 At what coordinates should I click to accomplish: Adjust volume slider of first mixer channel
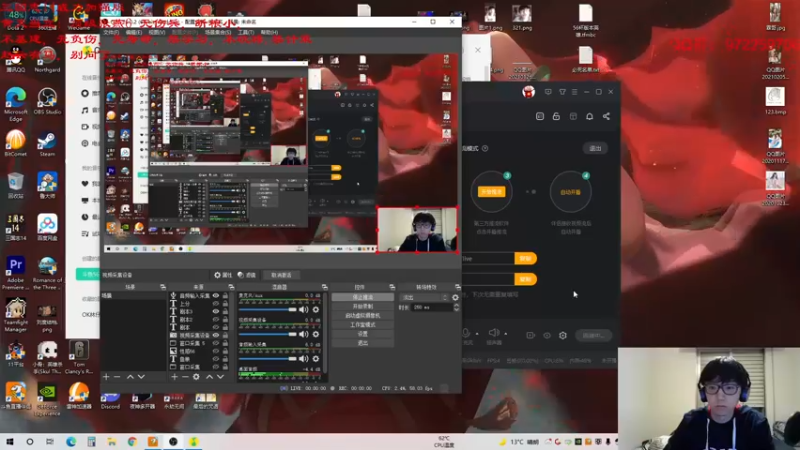tap(267, 310)
